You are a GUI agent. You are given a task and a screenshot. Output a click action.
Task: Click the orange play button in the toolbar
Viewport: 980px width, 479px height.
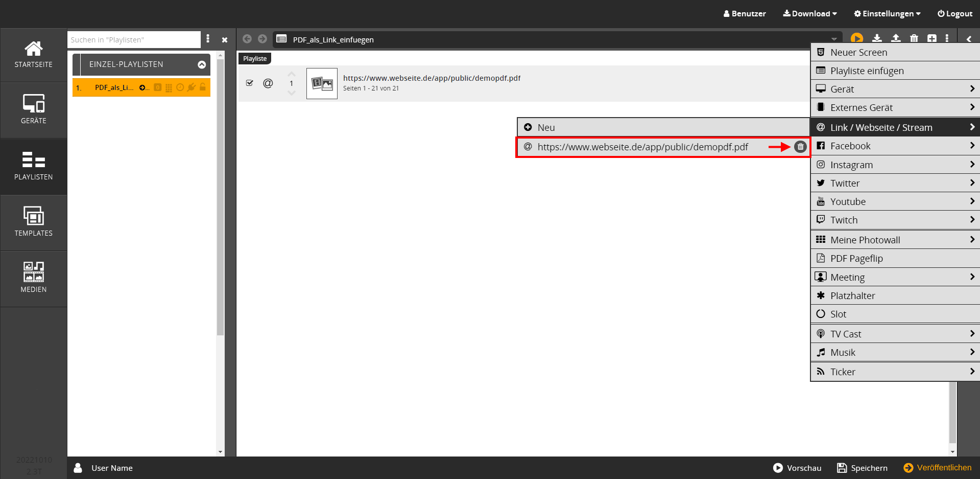coord(856,38)
